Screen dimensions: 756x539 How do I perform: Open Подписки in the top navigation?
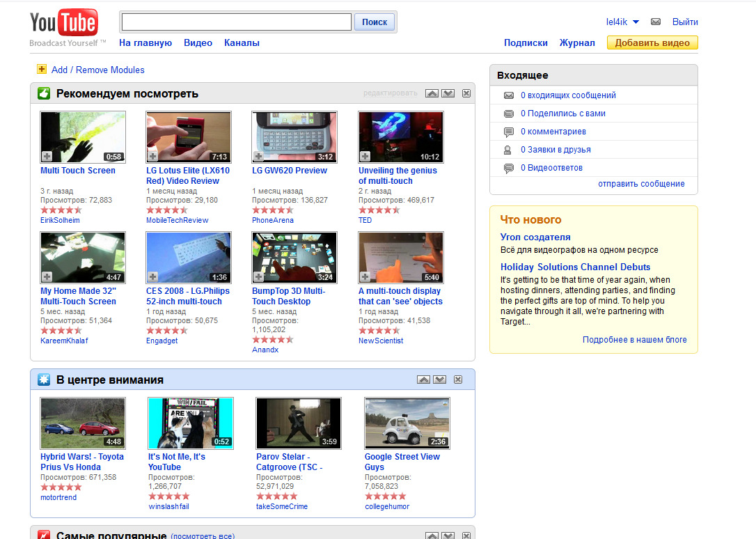coord(526,43)
